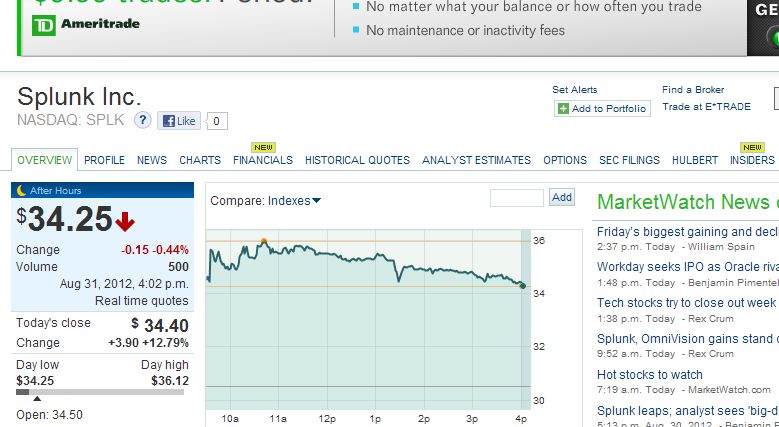Click the Facebook like count bubble
Viewport: 779px width, 427px height.
[217, 121]
